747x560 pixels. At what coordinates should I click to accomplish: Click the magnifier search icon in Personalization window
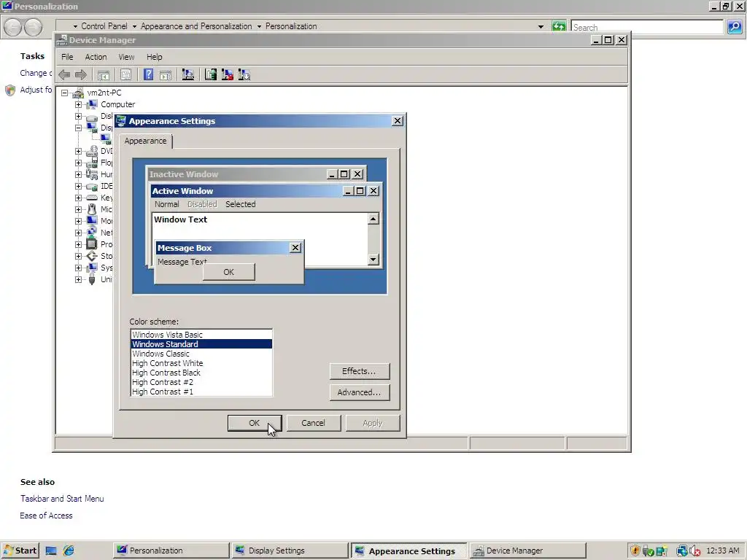(x=735, y=27)
